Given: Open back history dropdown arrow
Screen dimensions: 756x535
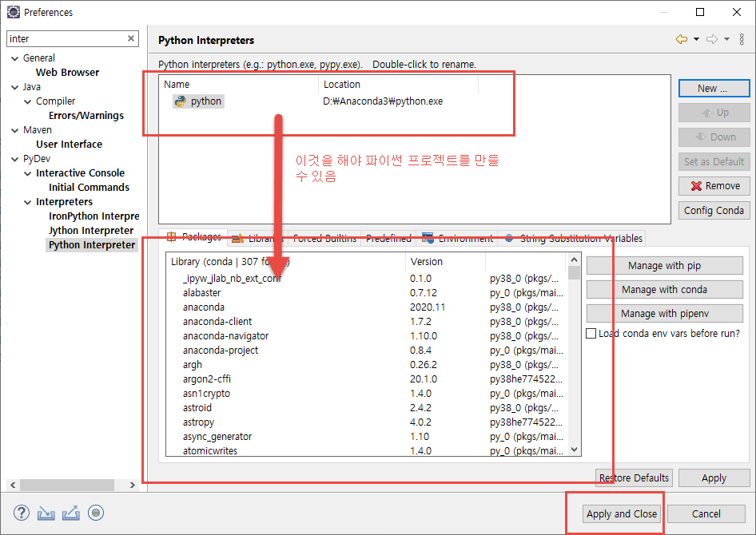Looking at the screenshot, I should coord(696,39).
